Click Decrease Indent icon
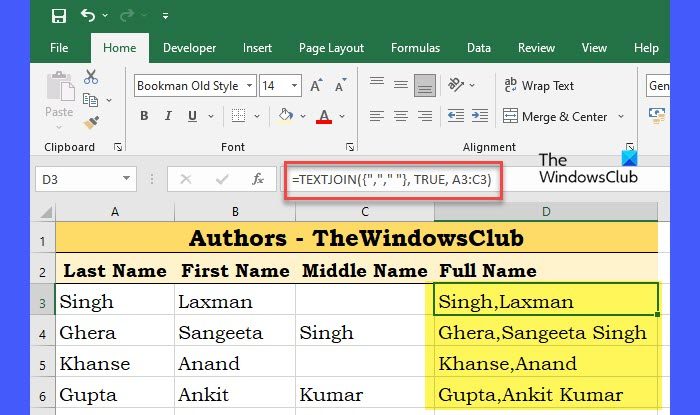This screenshot has width=700, height=415. click(456, 116)
